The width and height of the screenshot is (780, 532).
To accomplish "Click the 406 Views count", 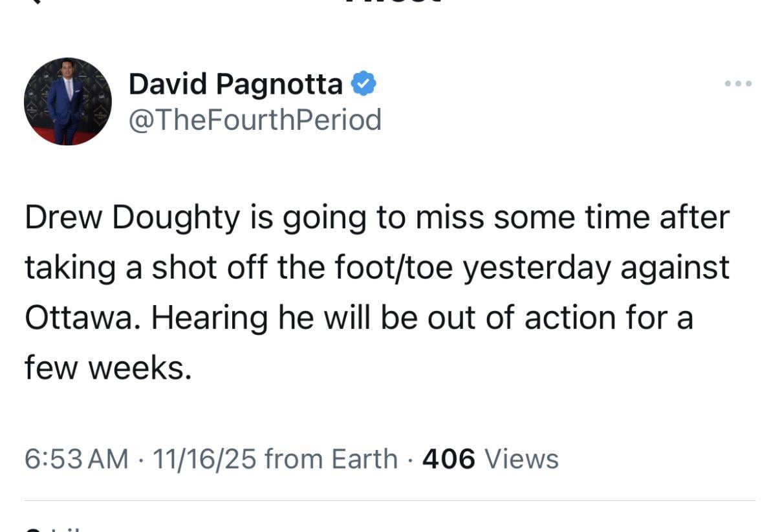I will tap(488, 458).
